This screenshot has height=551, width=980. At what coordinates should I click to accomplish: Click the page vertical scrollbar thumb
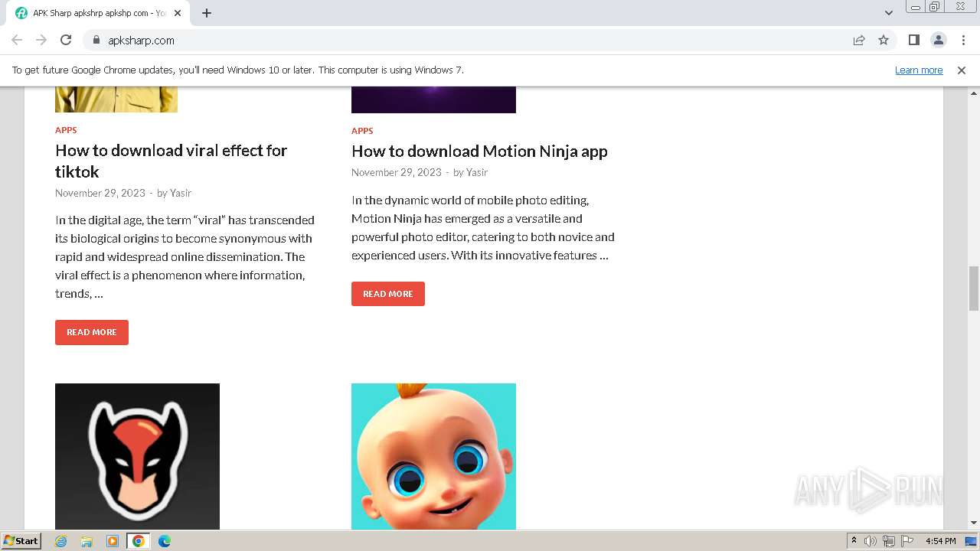974,289
